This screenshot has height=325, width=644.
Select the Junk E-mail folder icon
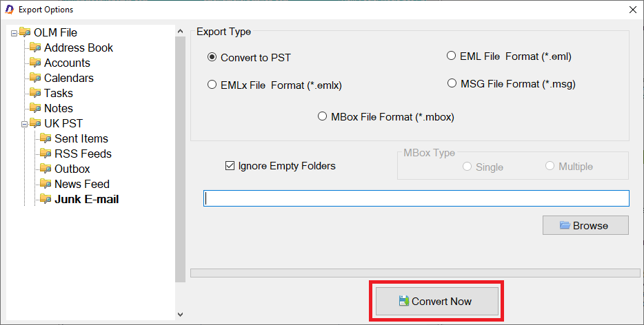click(46, 199)
